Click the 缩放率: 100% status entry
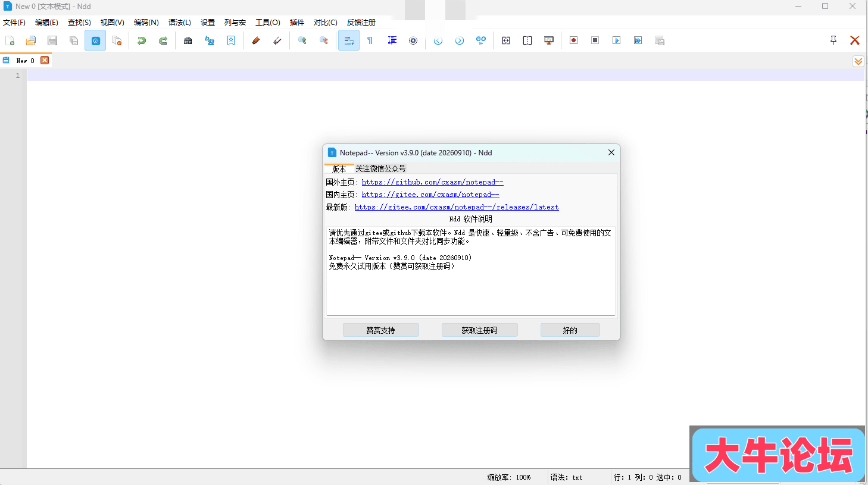868x485 pixels. (x=509, y=477)
